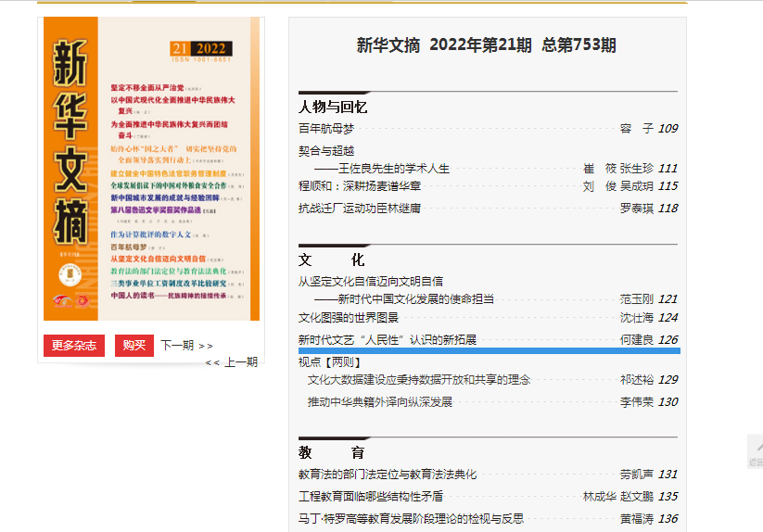Open article 工程教育面临哪些结构性矛盾
This screenshot has height=532, width=763.
371,497
